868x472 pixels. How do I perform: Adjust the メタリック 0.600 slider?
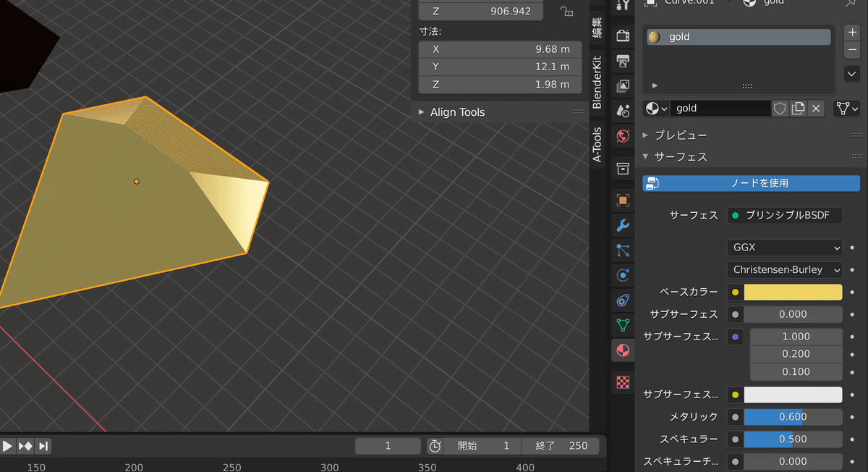[x=793, y=417]
